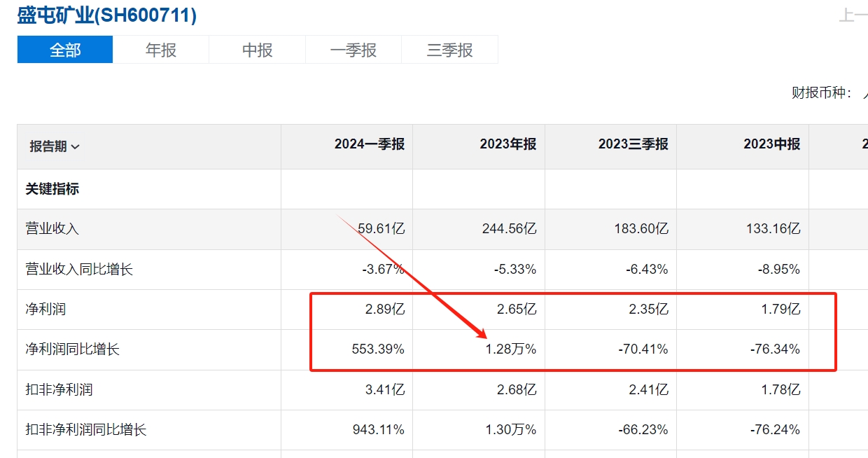
Task: Click the 扣非净利润同比增长 row label
Action: (x=86, y=429)
